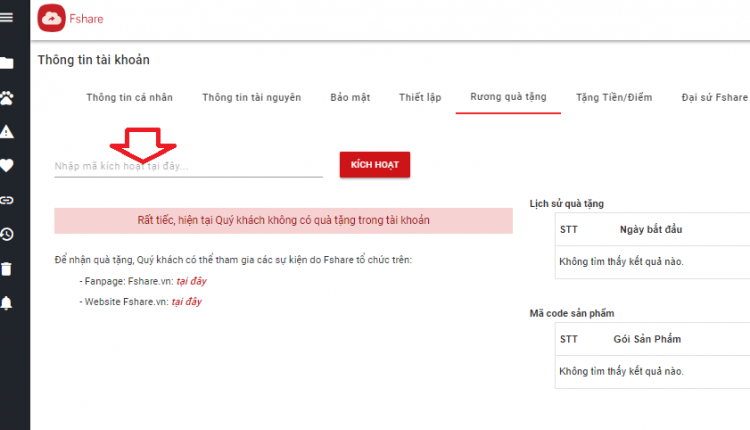
Task: Click empty result row under Lịch sử quà tặng
Action: [x=652, y=262]
